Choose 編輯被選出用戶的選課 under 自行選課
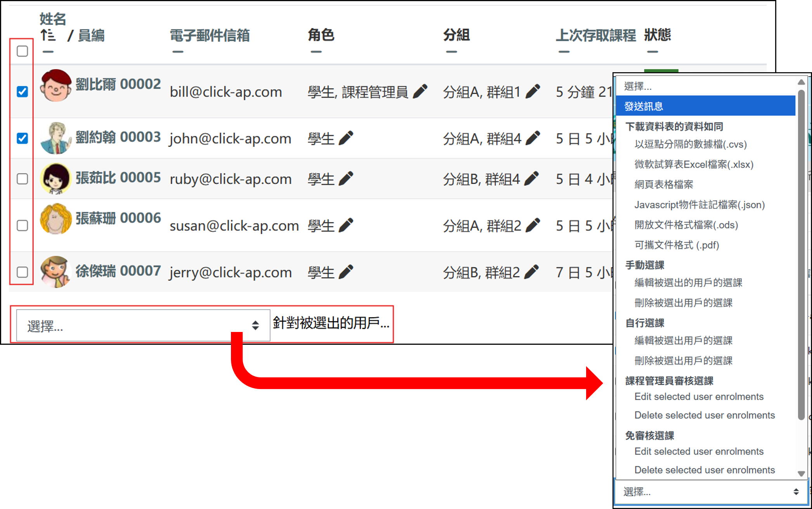This screenshot has width=812, height=509. (x=684, y=340)
